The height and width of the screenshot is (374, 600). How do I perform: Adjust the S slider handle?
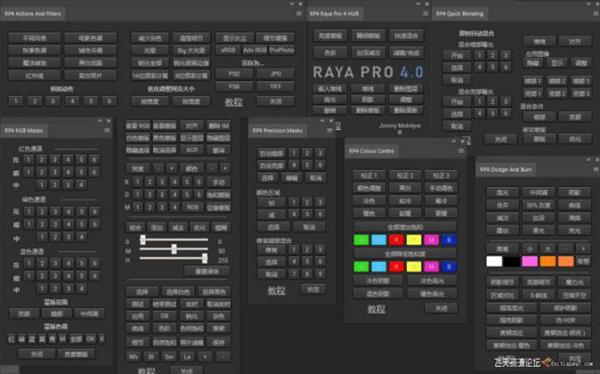tap(143, 240)
